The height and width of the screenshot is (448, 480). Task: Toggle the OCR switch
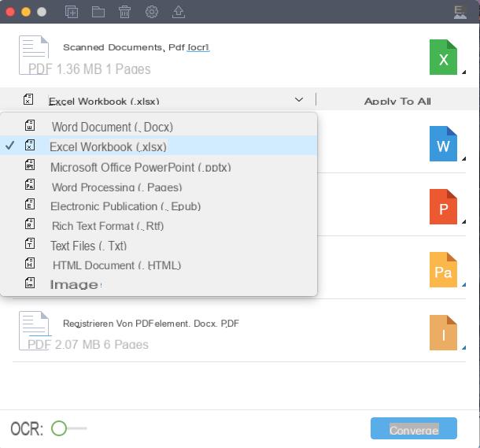point(69,428)
